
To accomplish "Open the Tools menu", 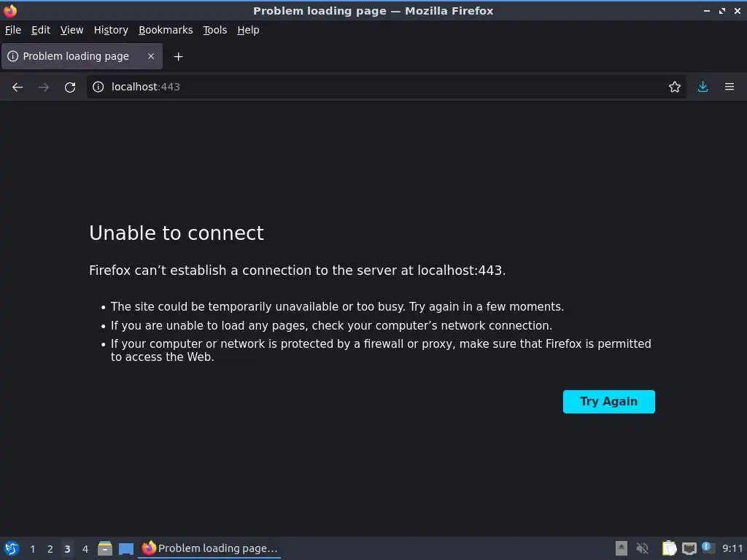I will [x=215, y=30].
